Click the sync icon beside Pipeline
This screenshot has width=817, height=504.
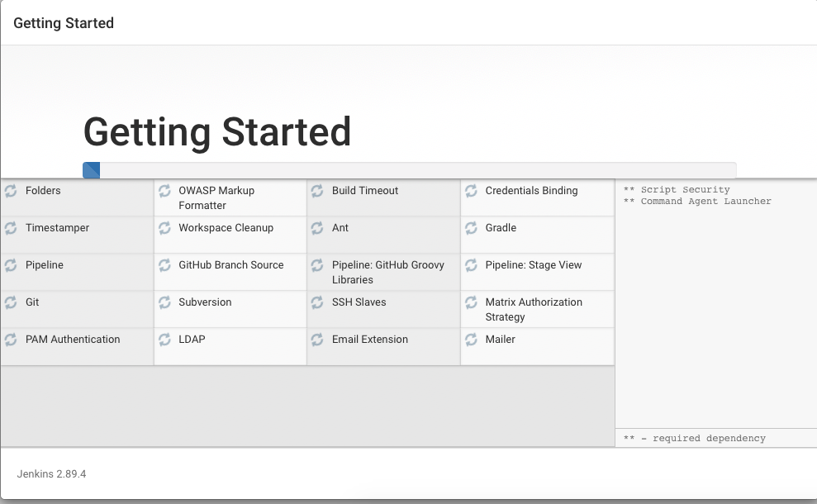(x=11, y=265)
